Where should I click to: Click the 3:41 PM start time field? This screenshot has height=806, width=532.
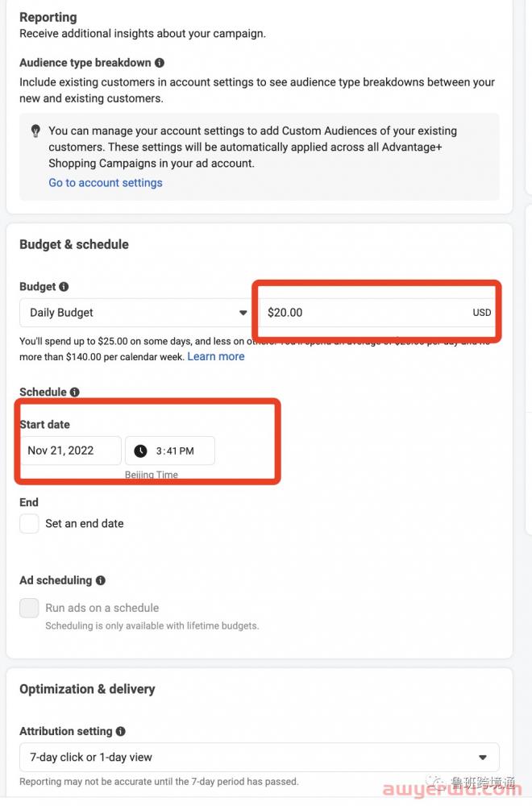[x=170, y=451]
